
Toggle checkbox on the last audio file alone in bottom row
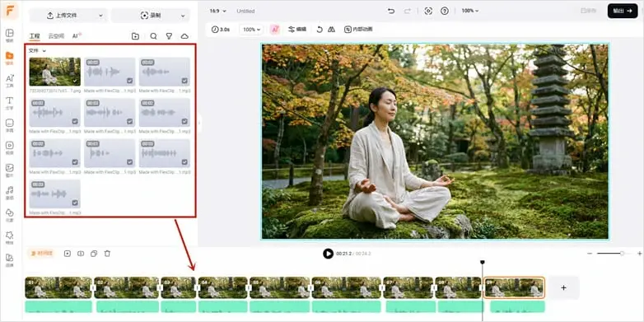point(75,203)
